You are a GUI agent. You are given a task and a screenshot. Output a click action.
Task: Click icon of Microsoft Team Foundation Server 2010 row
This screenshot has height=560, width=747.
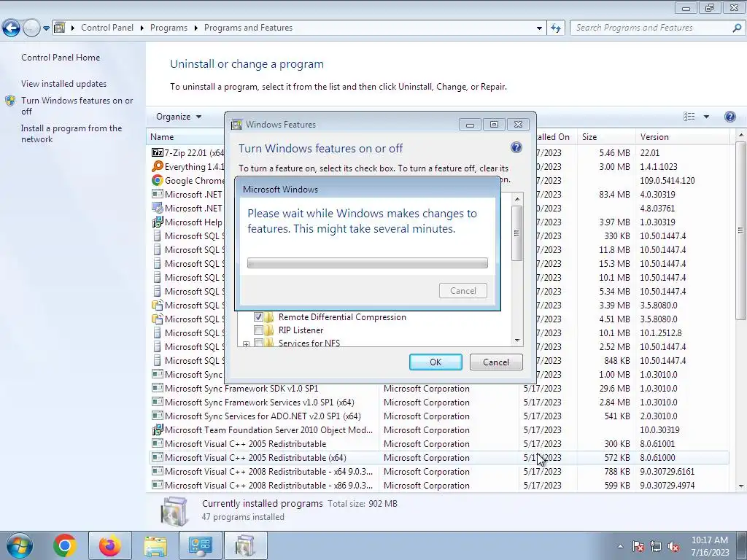(x=158, y=430)
